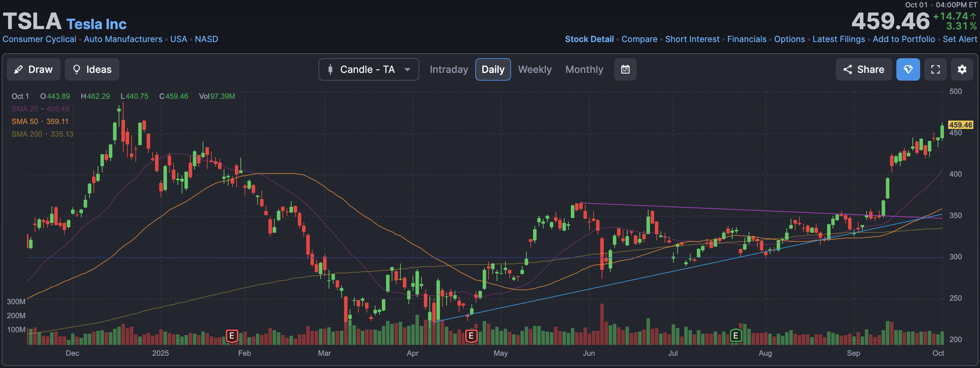This screenshot has width=980, height=368.
Task: Click the SMA 200 legend label
Action: (x=27, y=134)
